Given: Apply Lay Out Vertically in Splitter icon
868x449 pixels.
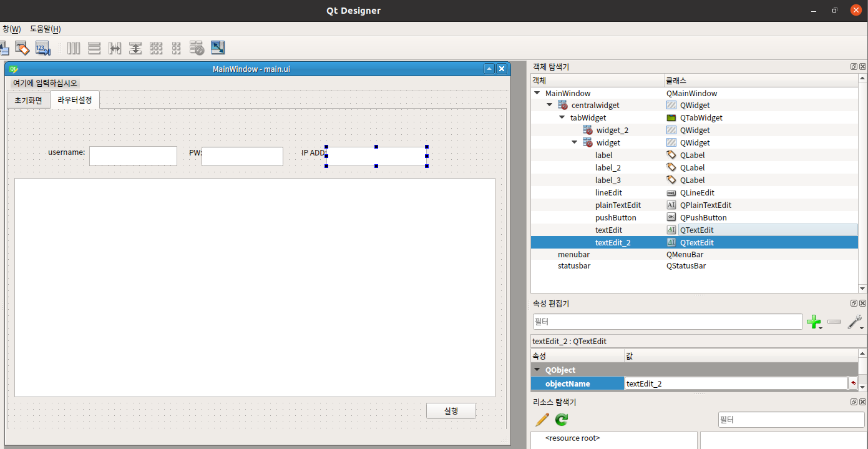Looking at the screenshot, I should point(135,48).
